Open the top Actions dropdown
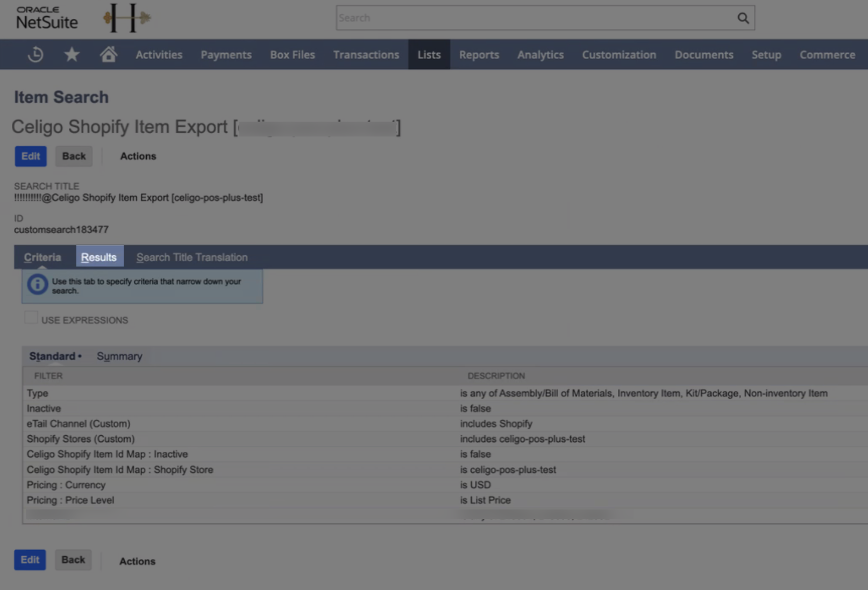 138,156
